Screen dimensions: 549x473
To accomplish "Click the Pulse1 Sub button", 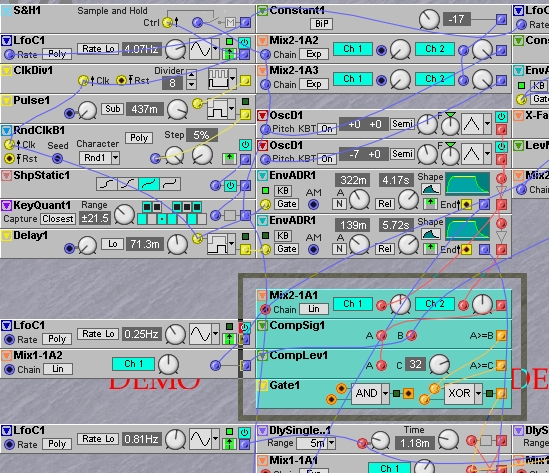I will click(x=112, y=109).
